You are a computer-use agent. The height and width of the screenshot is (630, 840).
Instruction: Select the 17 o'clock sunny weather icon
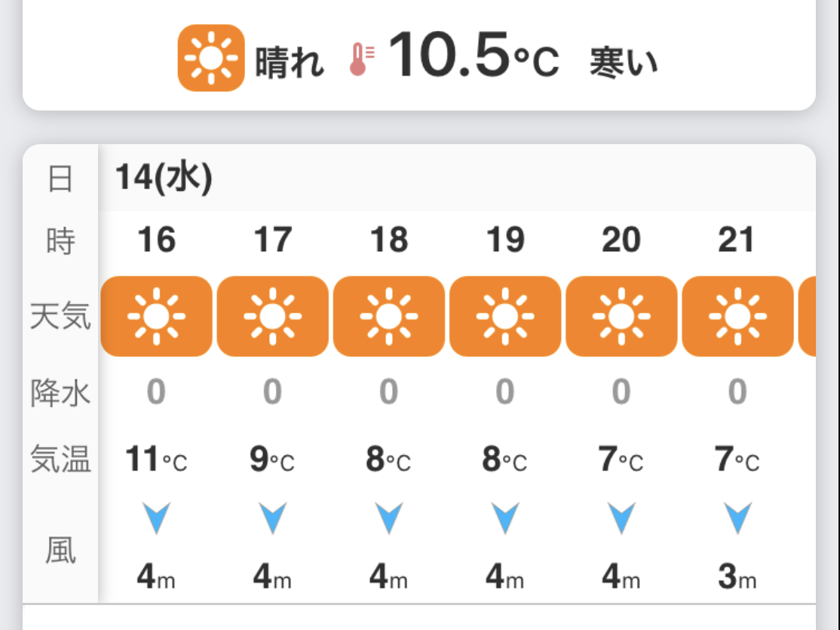click(x=273, y=316)
